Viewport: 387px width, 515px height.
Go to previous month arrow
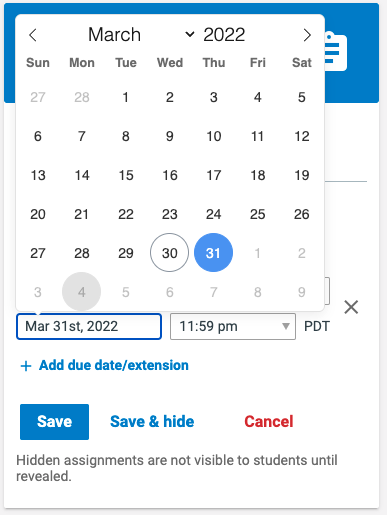pos(33,35)
